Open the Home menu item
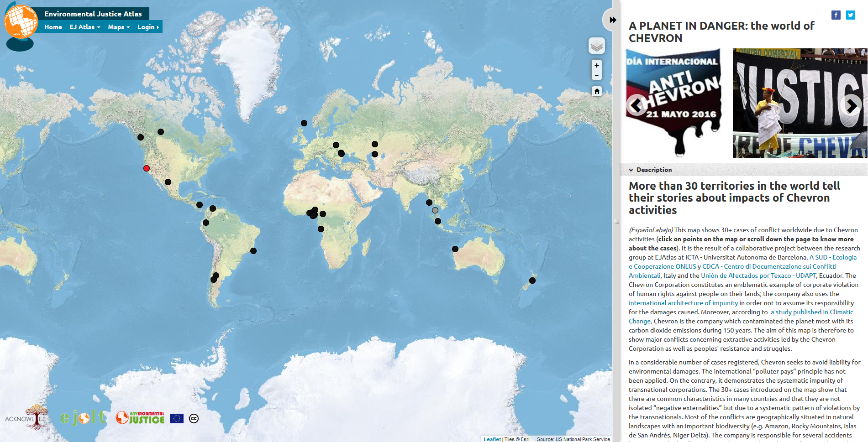Image resolution: width=868 pixels, height=442 pixels. coord(53,27)
